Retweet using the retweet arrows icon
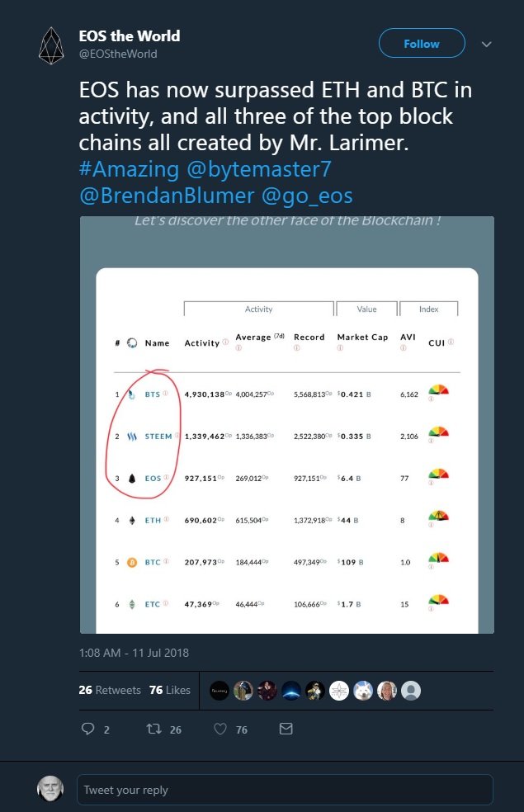524x812 pixels. [x=153, y=729]
